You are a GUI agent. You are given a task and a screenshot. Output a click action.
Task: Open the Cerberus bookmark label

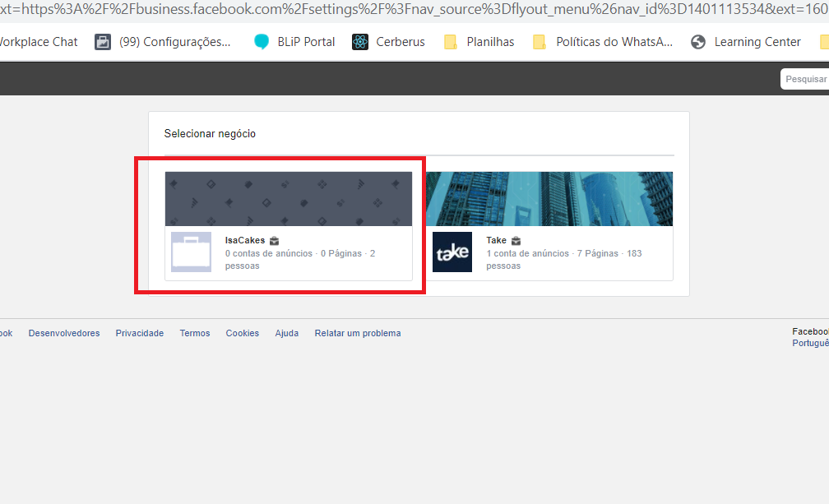click(401, 42)
